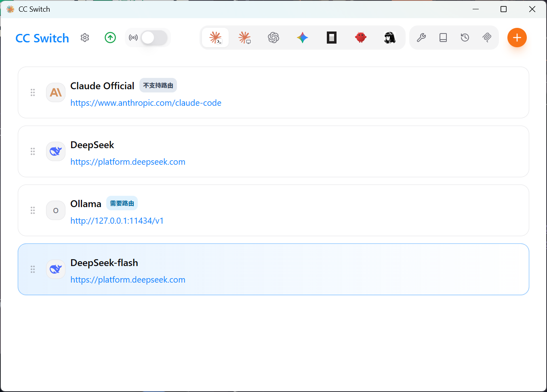The height and width of the screenshot is (392, 547).
Task: Add a new provider with the plus button
Action: pyautogui.click(x=517, y=38)
